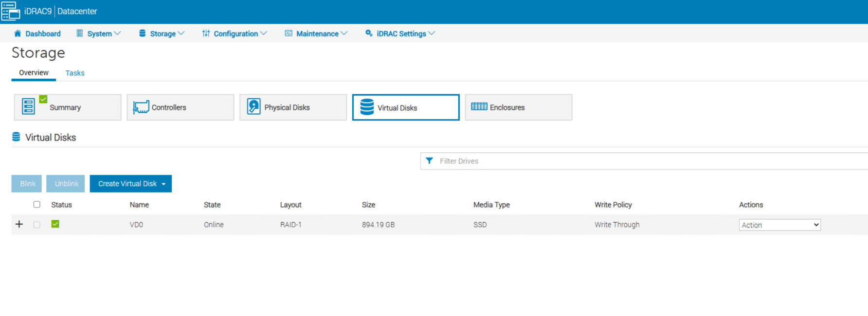Check the select-all checkbox in table header
868x316 pixels.
coord(37,205)
